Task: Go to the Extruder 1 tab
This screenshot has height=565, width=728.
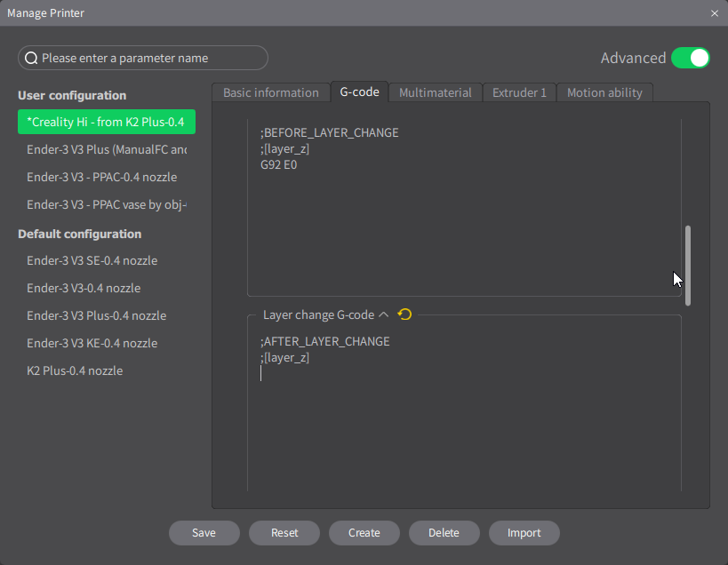Action: pyautogui.click(x=519, y=92)
